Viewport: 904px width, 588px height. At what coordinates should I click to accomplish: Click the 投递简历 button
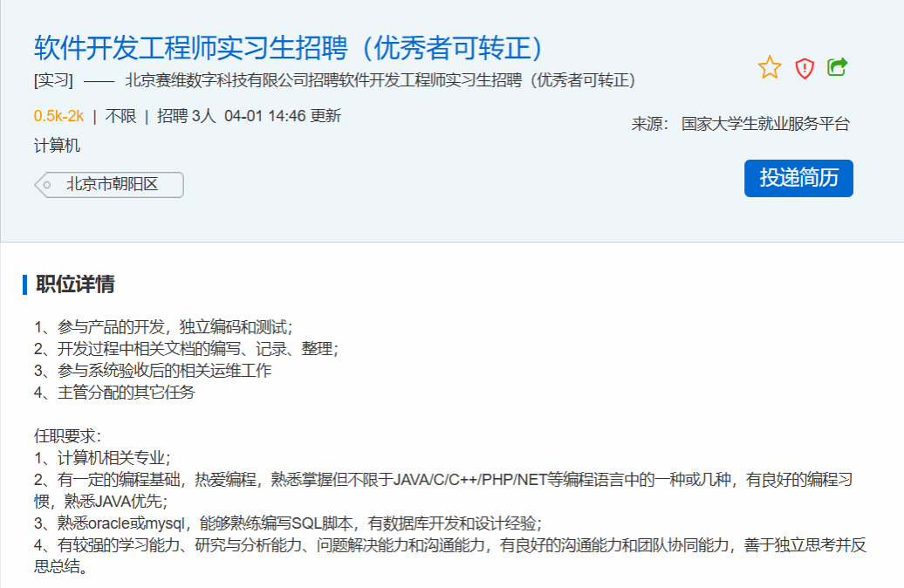798,178
